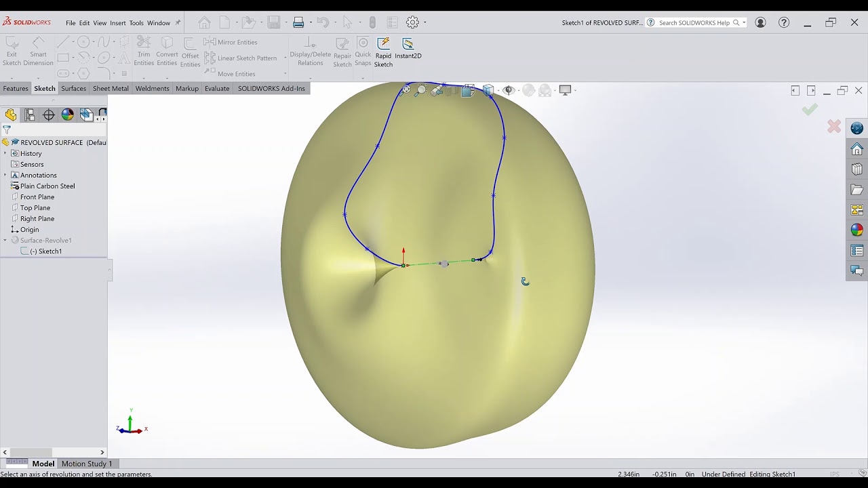Open the Options gear icon

click(x=412, y=22)
